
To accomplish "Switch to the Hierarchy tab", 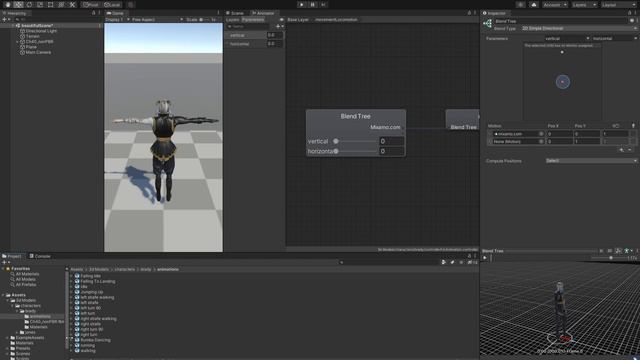I will coord(15,13).
